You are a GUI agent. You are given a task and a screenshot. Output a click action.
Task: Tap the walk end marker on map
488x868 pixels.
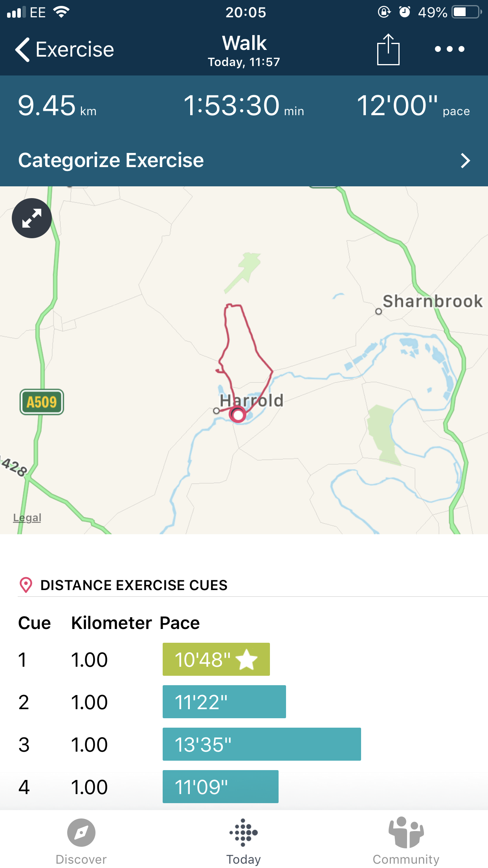[x=238, y=415]
